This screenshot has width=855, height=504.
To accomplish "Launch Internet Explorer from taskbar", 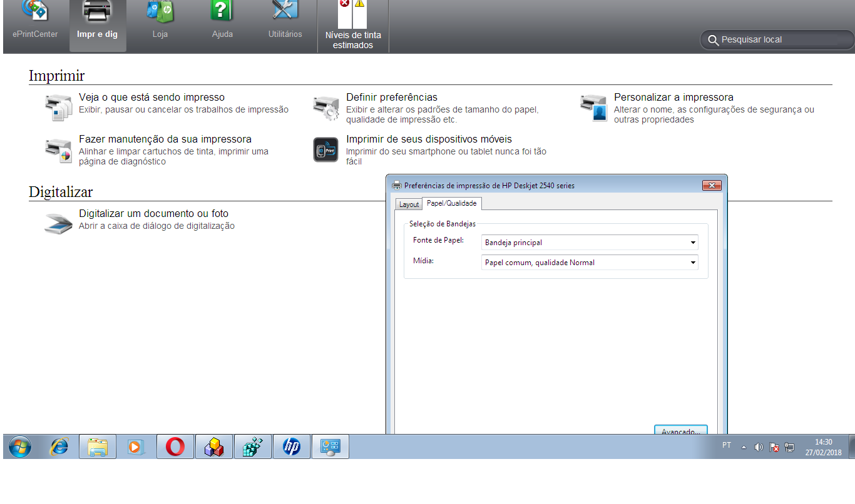I will (x=59, y=446).
